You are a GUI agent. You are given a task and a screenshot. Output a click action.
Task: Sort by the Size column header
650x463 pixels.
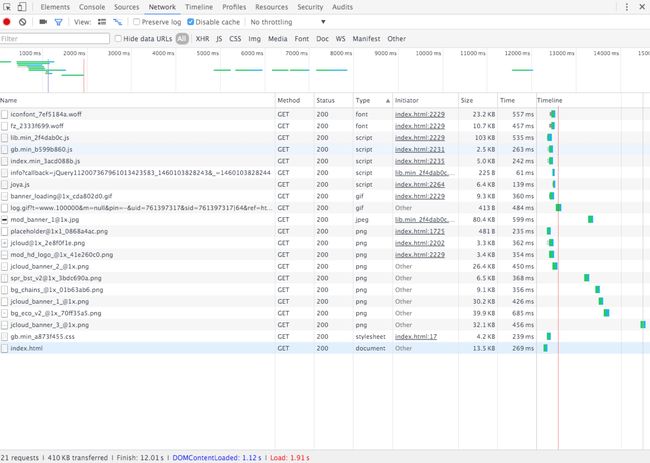point(478,100)
